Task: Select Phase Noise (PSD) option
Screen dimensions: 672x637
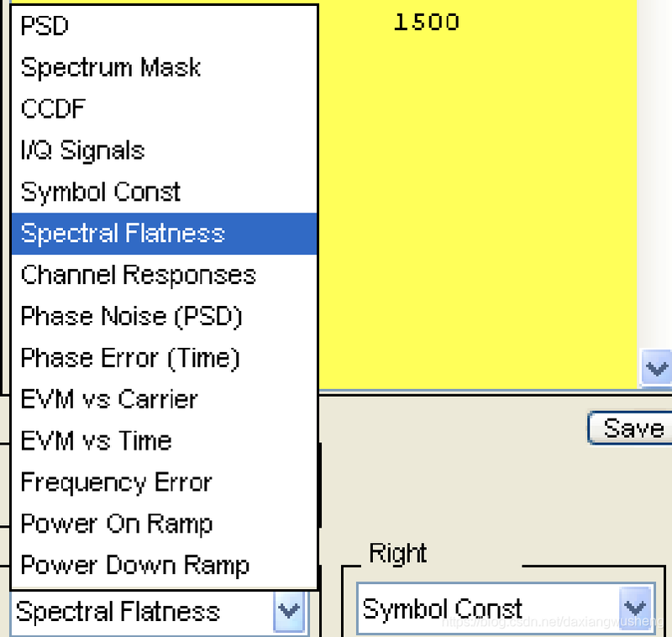Action: point(164,316)
